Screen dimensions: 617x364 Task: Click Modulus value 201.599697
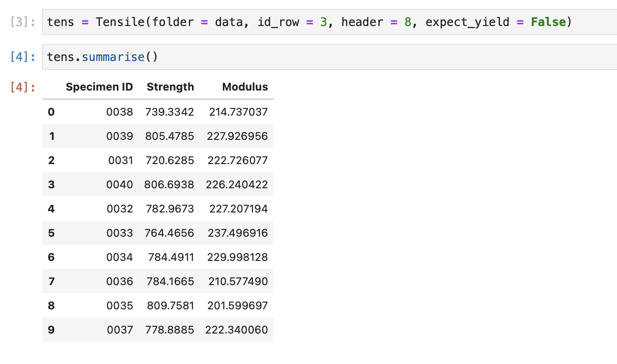click(x=237, y=305)
